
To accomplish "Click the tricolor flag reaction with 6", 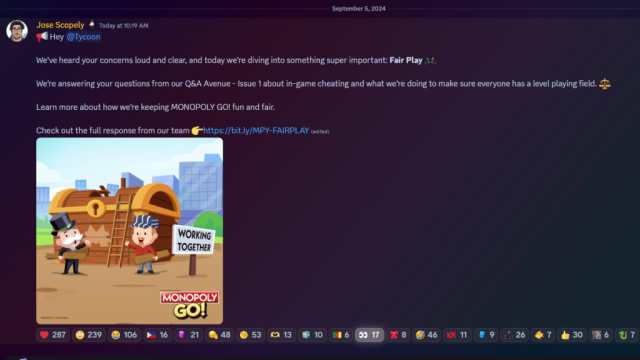I will coord(341,335).
